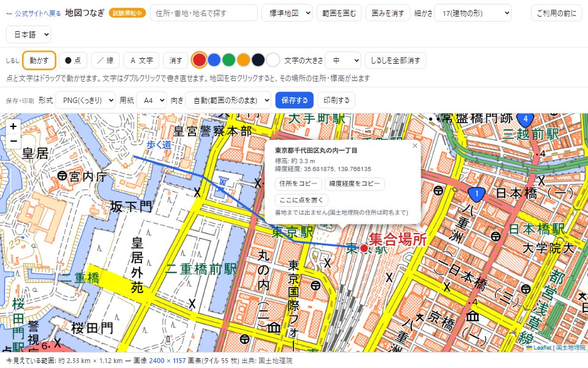Click the 皇宮警察本部 map label
Image resolution: width=588 pixels, height=368 pixels.
tap(213, 131)
